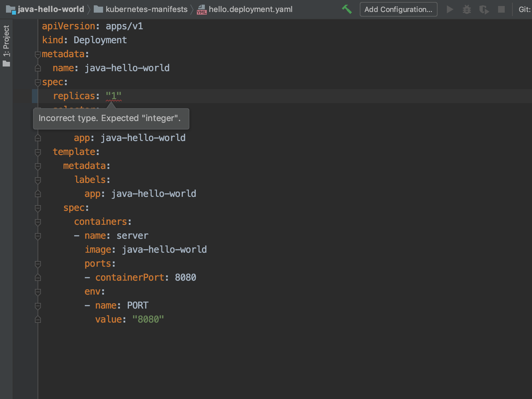Collapse the spec block fold marker

tap(37, 82)
